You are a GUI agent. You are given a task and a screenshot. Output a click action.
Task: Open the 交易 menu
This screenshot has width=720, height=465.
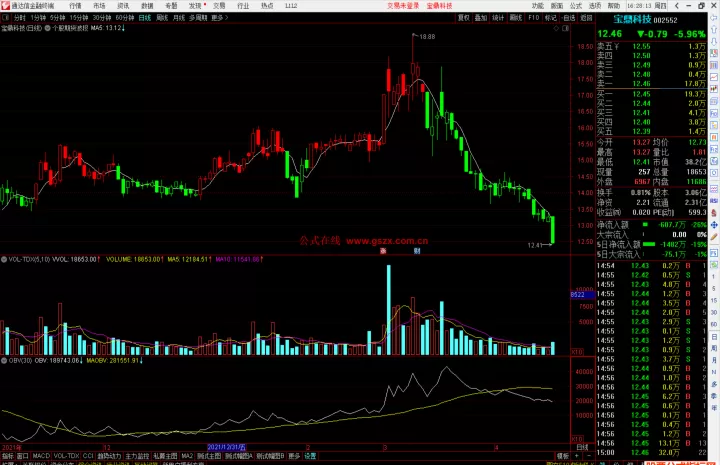[219, 6]
